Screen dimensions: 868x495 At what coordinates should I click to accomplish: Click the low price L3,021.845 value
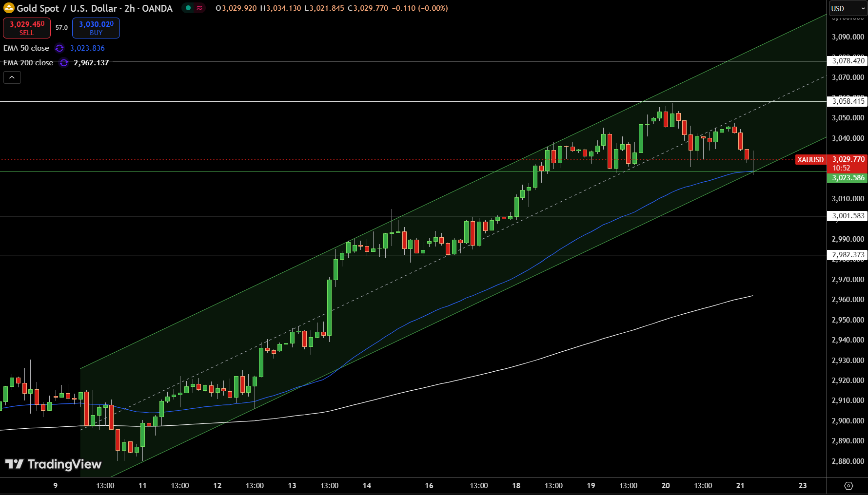(x=324, y=8)
